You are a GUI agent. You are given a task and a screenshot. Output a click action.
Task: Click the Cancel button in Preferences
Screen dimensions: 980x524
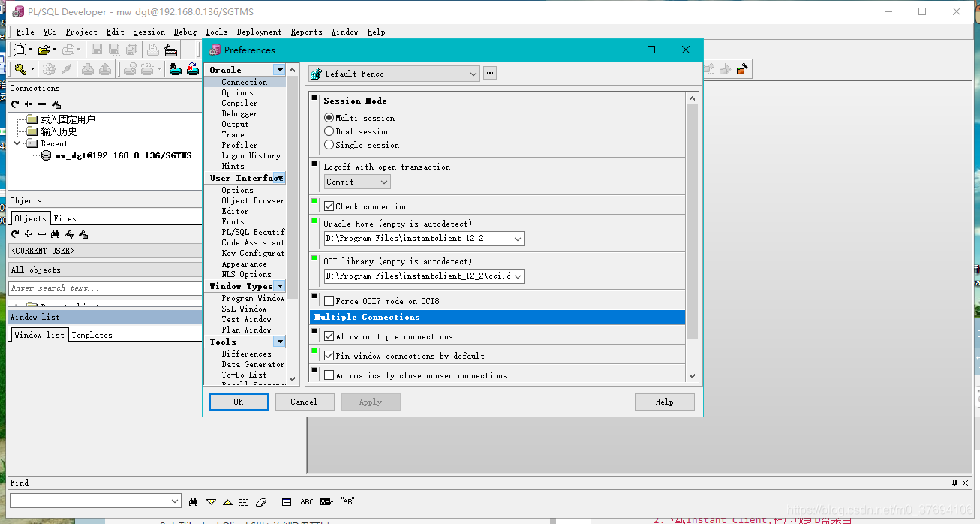coord(304,402)
